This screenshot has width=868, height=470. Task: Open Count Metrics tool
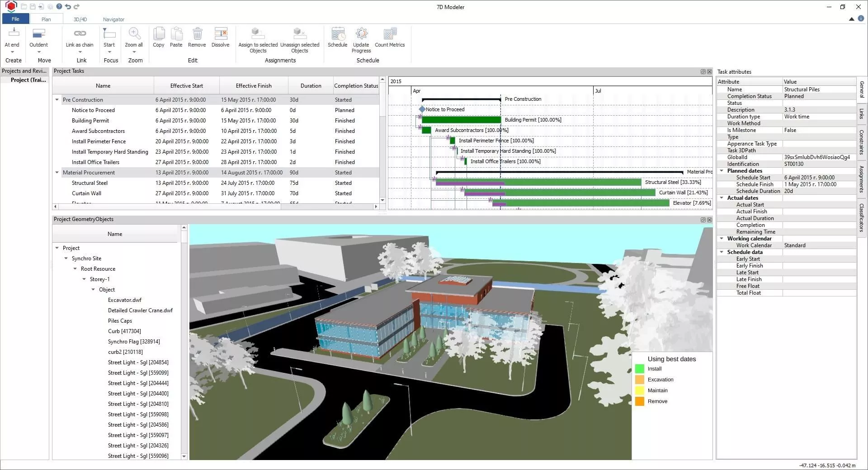[390, 34]
